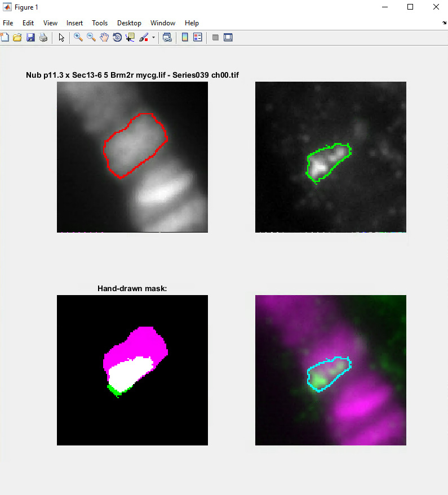
Task: Minimize the Figure 1 window
Action: point(385,7)
